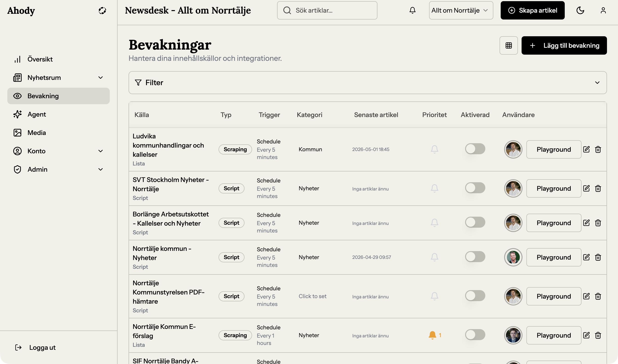Click Lägg till bevakning button
618x364 pixels.
coord(564,45)
